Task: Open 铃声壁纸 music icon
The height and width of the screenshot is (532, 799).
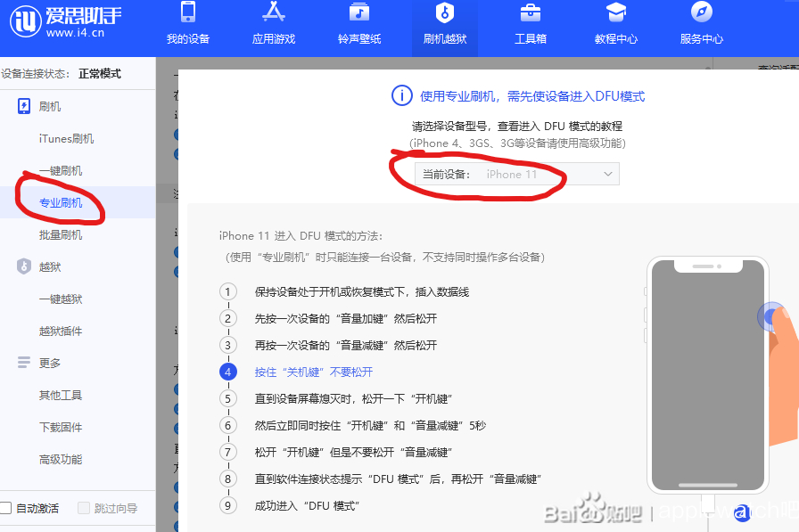Action: point(359,12)
